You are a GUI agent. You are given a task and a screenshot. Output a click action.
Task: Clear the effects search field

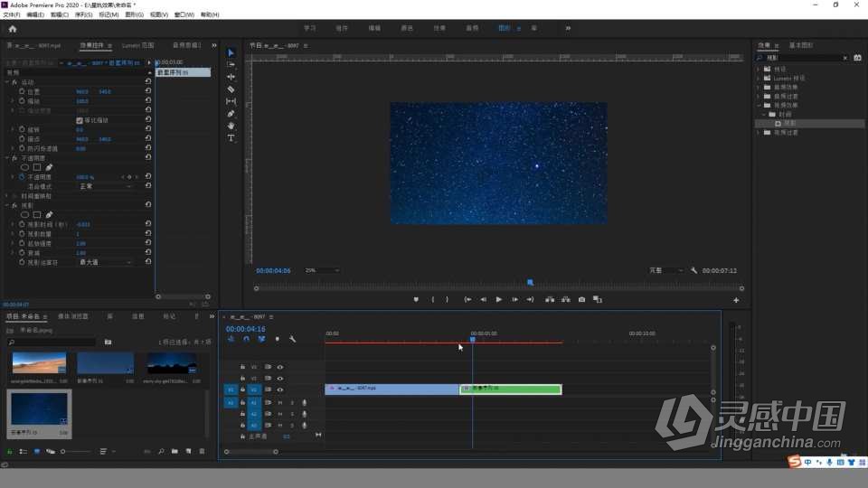[x=845, y=58]
